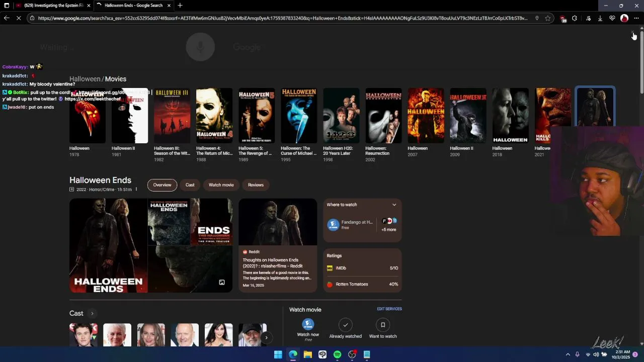Image resolution: width=644 pixels, height=362 pixels.
Task: View site information lock icon
Action: tap(32, 18)
